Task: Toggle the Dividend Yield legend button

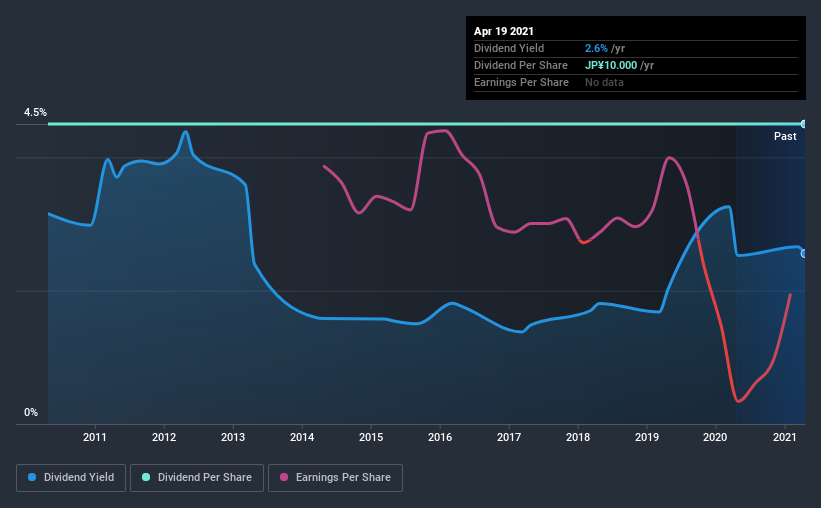Action: pos(71,478)
